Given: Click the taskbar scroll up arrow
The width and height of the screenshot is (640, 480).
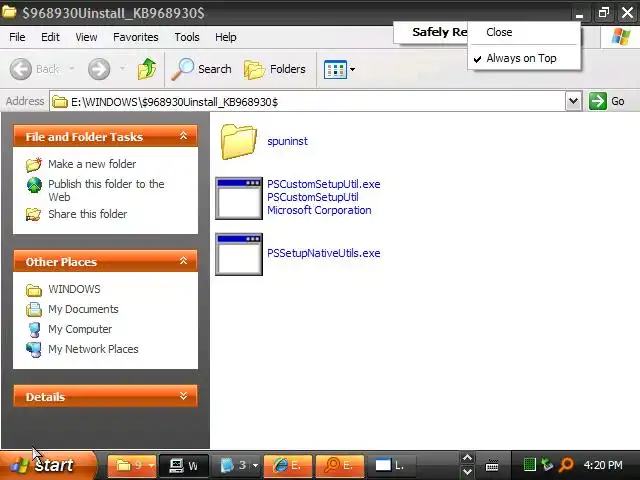Looking at the screenshot, I should [467, 458].
